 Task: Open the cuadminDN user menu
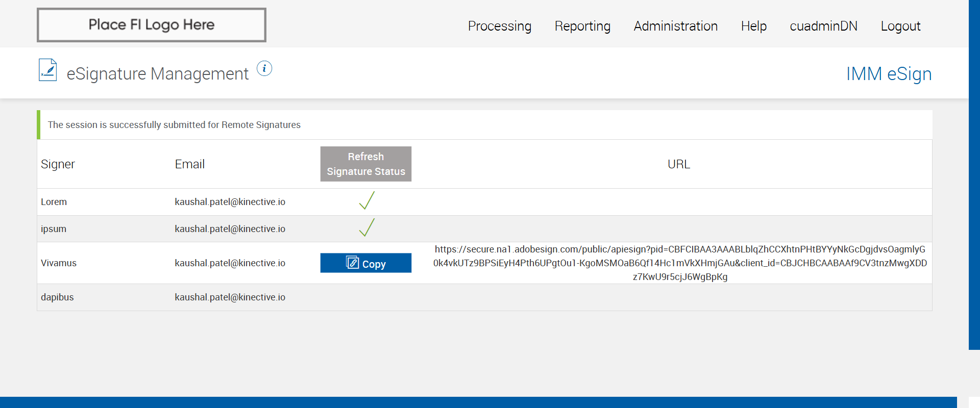coord(823,26)
